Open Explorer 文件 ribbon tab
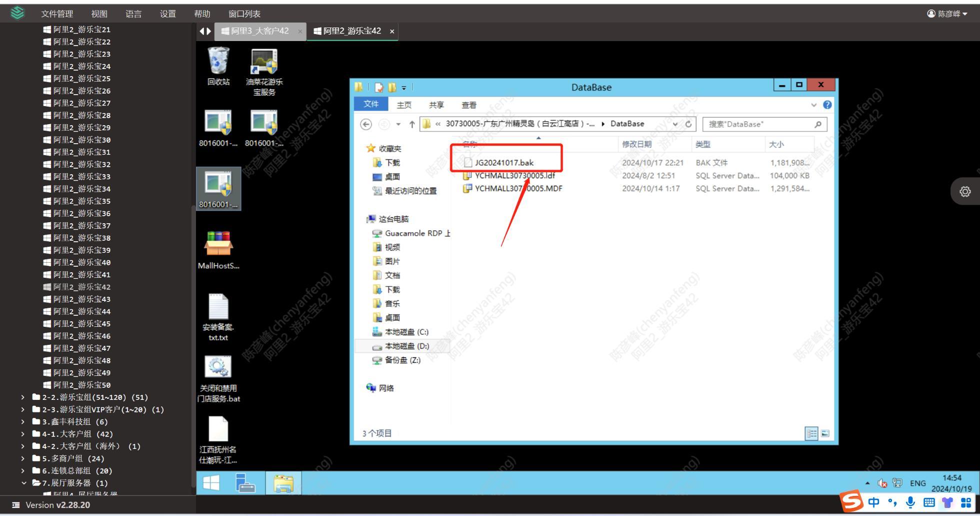980x516 pixels. point(371,104)
